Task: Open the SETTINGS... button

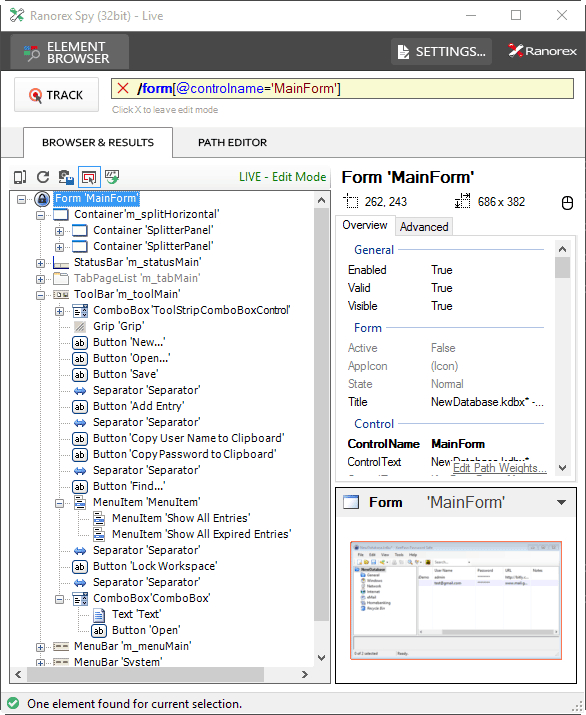Action: [441, 52]
